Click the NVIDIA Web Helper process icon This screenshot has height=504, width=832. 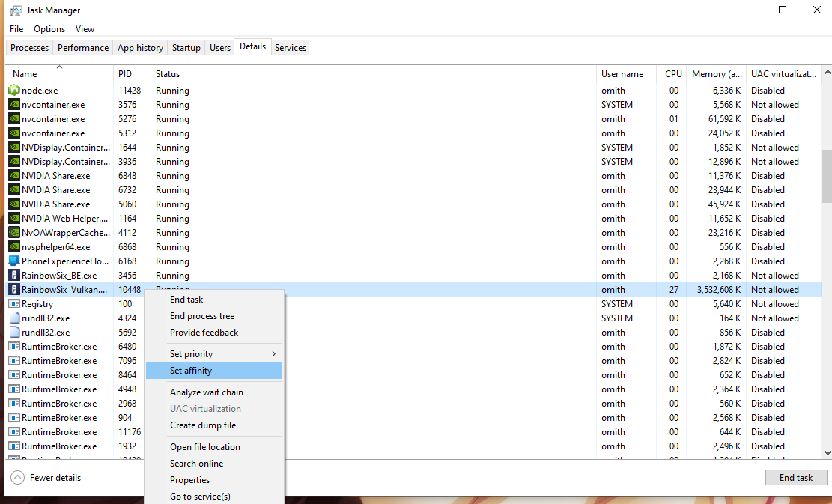tap(14, 218)
